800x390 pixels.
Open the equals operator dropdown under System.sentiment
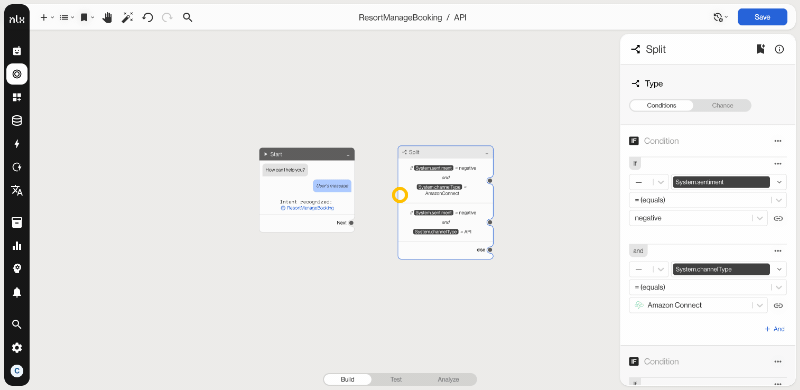[708, 200]
